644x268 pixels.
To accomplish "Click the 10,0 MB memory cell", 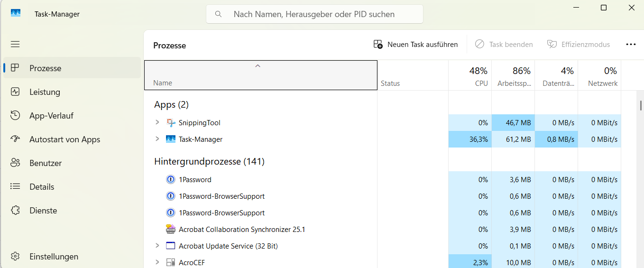I will (x=513, y=261).
